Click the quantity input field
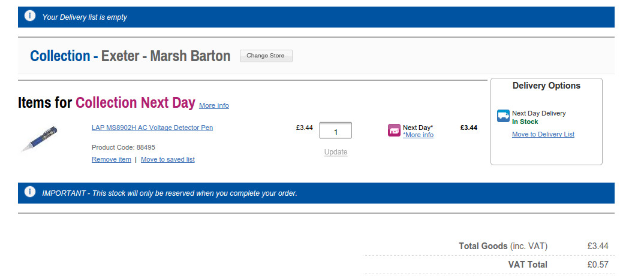 [335, 131]
